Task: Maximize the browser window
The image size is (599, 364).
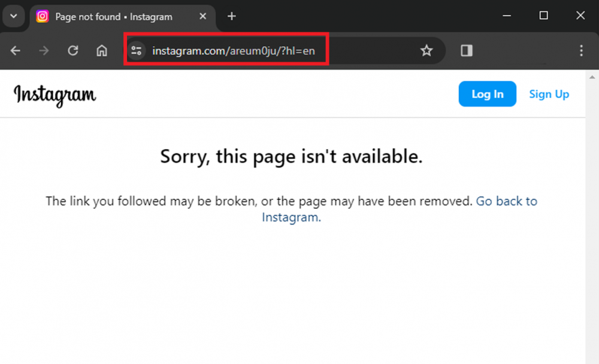Action: (x=543, y=16)
